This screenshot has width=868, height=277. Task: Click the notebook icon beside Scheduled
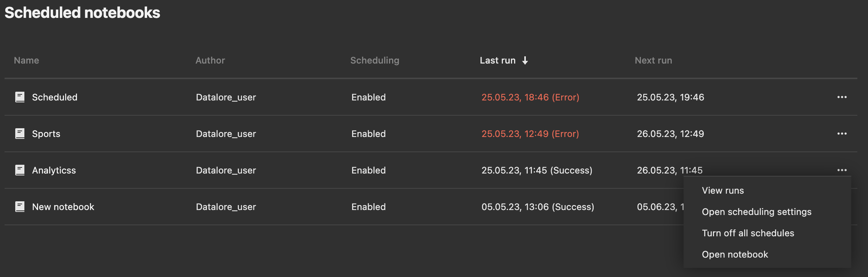19,97
